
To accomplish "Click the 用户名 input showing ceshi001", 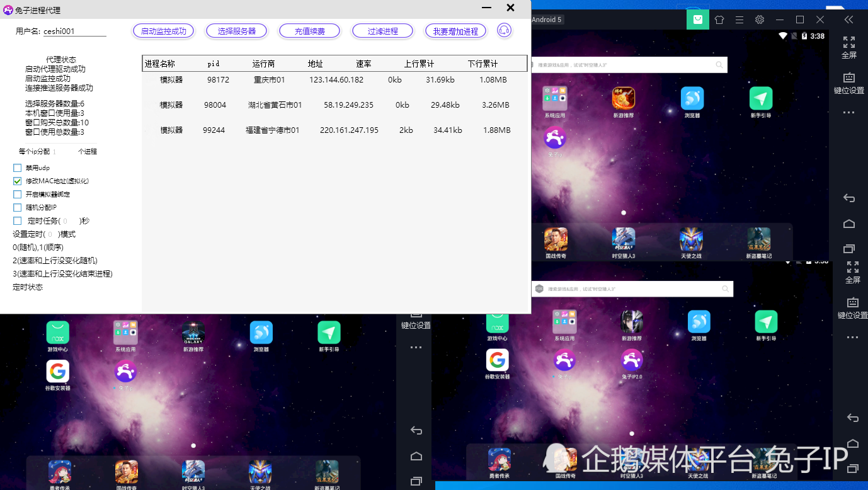I will pos(74,31).
